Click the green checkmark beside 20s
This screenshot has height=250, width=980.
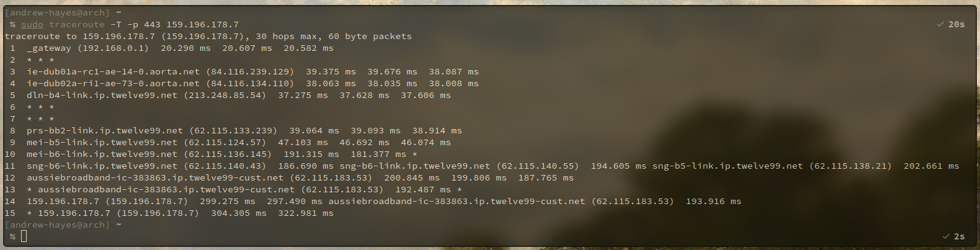pyautogui.click(x=940, y=24)
